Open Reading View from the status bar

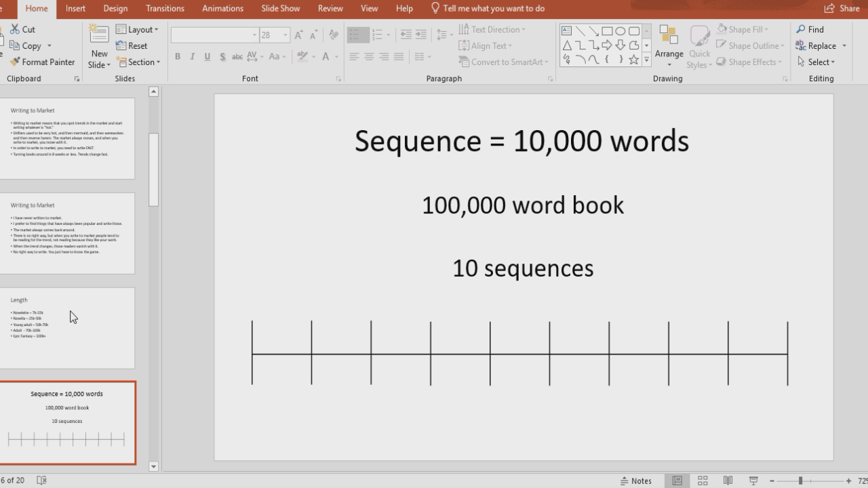[728, 480]
